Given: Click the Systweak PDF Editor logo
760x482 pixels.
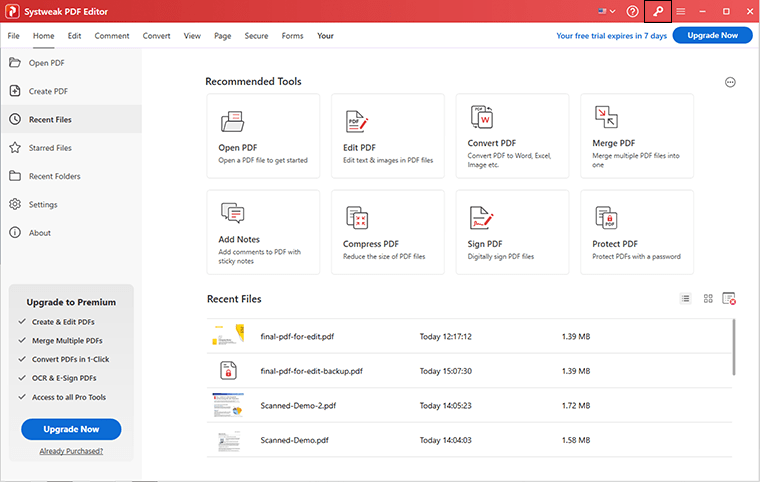Looking at the screenshot, I should (x=12, y=11).
